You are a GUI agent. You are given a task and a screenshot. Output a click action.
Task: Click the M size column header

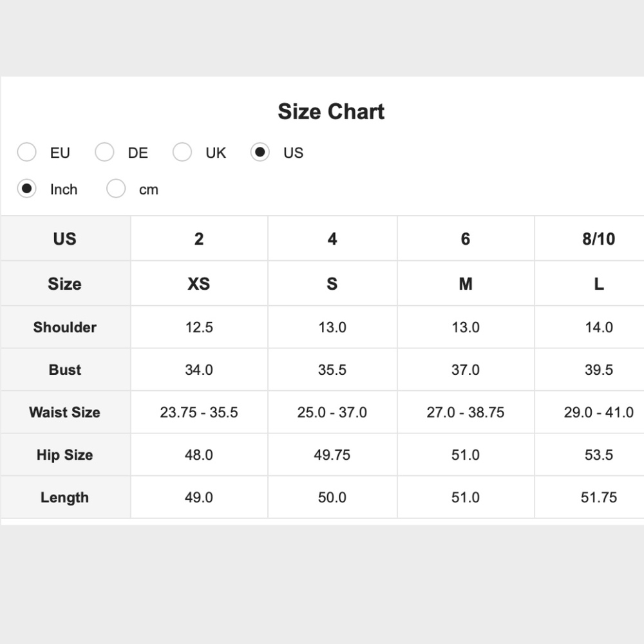[x=466, y=284]
